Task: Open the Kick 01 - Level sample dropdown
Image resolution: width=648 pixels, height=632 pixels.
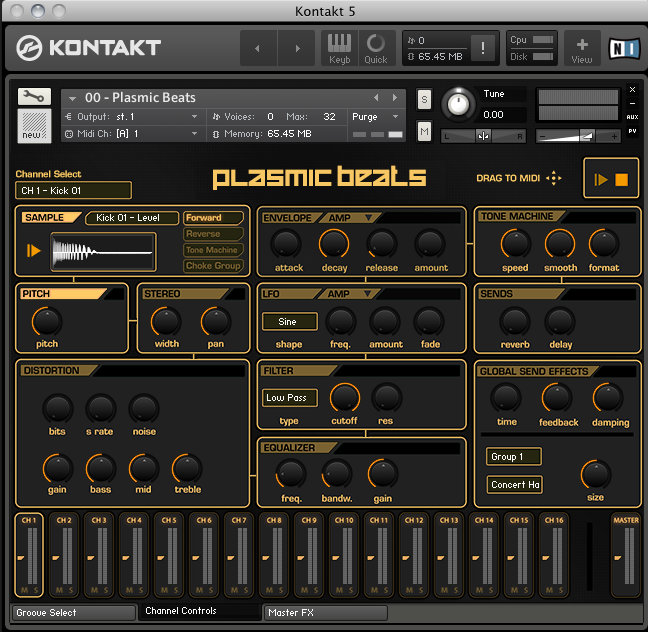Action: click(132, 218)
